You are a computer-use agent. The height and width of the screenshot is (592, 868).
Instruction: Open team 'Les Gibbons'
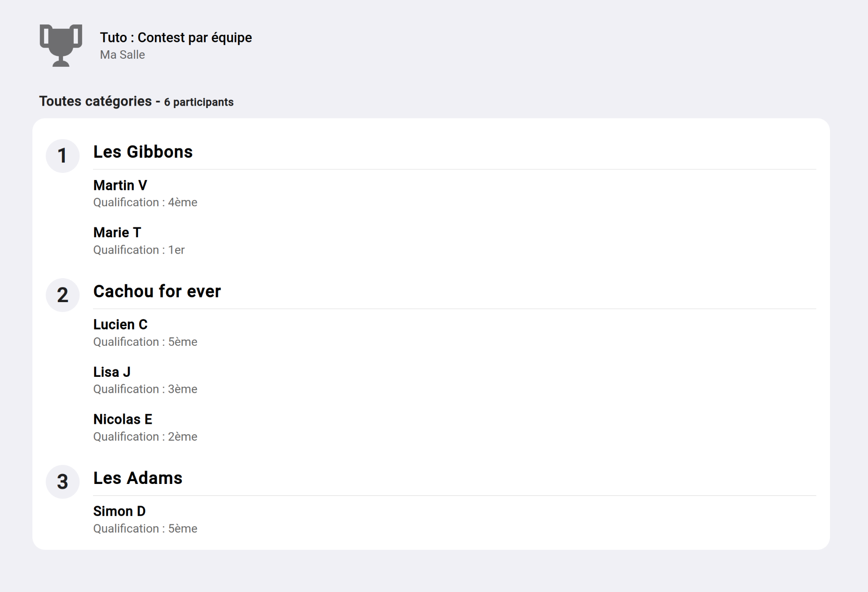pyautogui.click(x=143, y=152)
